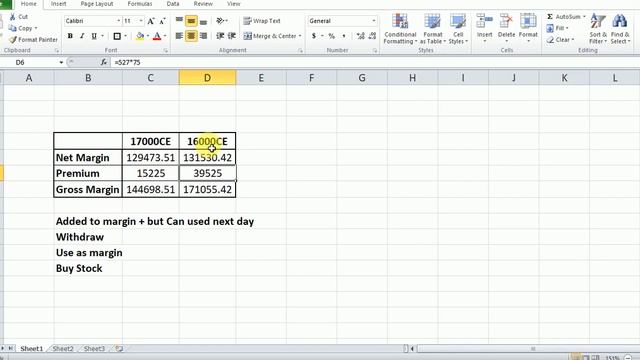
Task: Open Merge & Center dropdown arrow
Action: pos(300,36)
